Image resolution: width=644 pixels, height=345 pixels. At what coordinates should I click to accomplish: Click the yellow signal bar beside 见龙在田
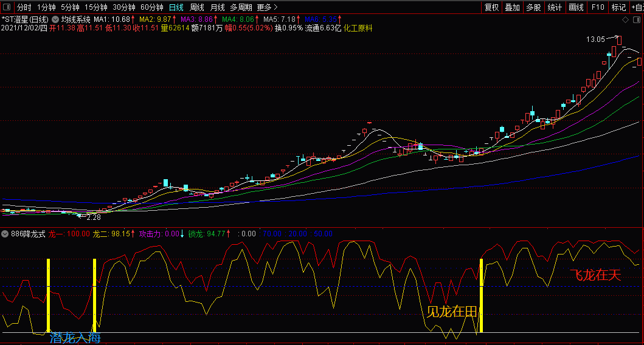[482, 295]
